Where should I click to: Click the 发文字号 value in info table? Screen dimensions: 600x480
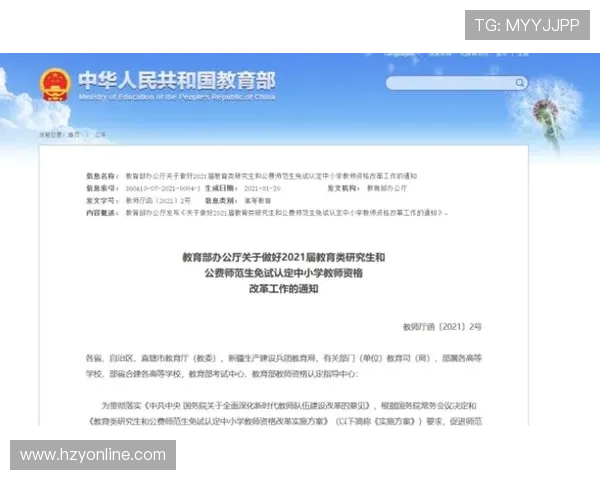pyautogui.click(x=157, y=200)
